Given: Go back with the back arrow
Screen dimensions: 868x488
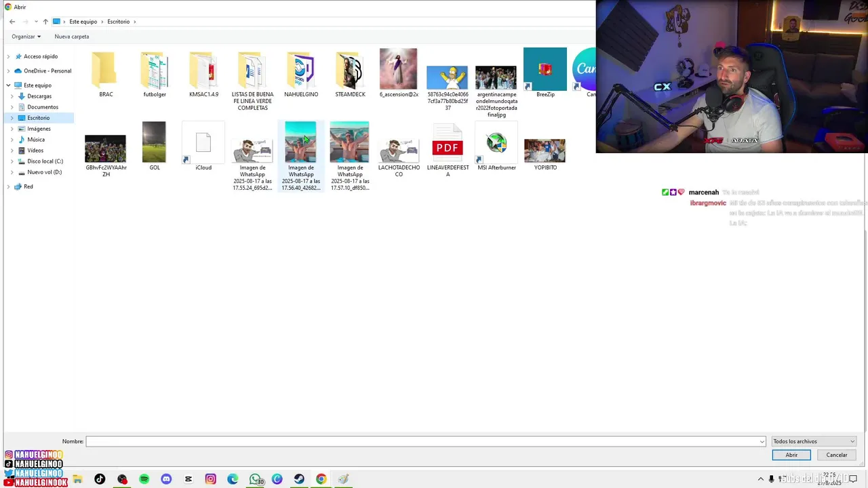Looking at the screenshot, I should click(12, 22).
